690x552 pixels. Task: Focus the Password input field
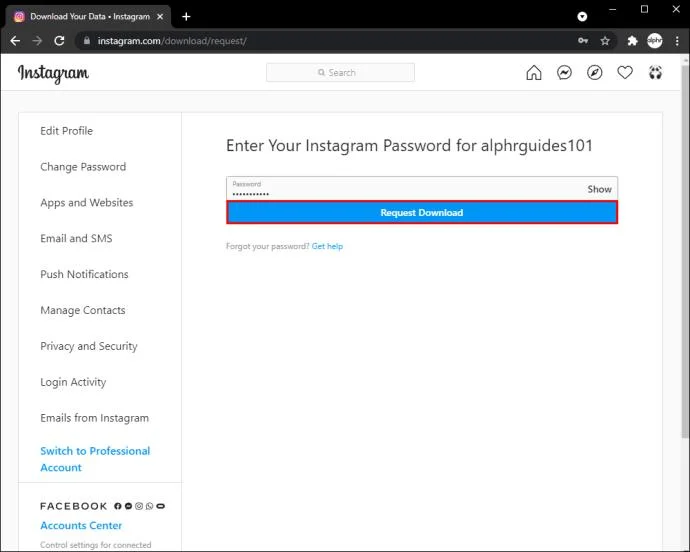tap(400, 189)
